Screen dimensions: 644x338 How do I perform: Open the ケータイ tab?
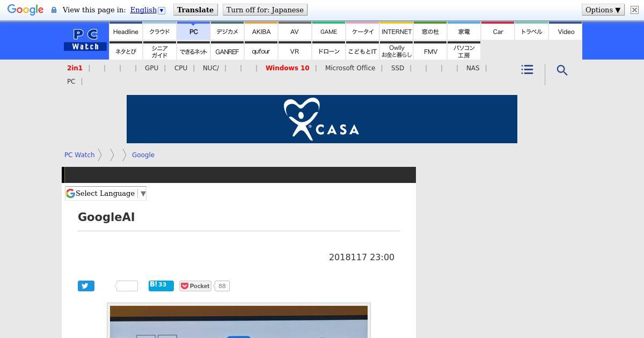click(x=363, y=31)
